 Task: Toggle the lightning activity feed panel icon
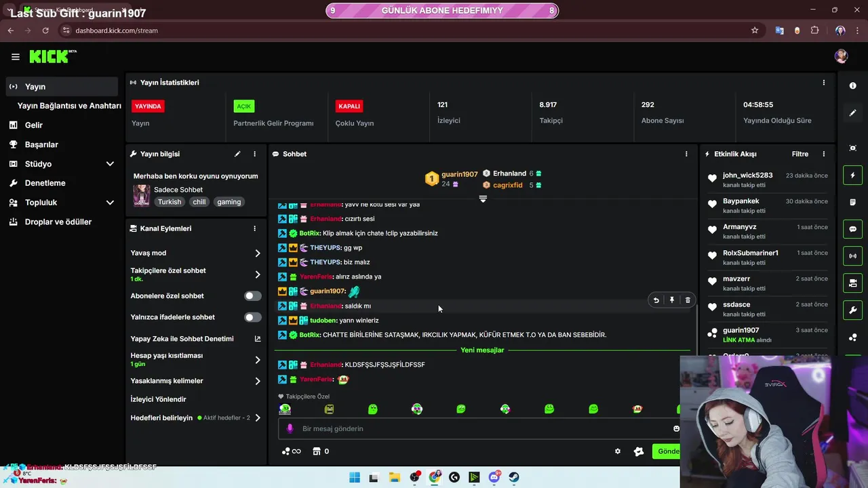tap(852, 176)
